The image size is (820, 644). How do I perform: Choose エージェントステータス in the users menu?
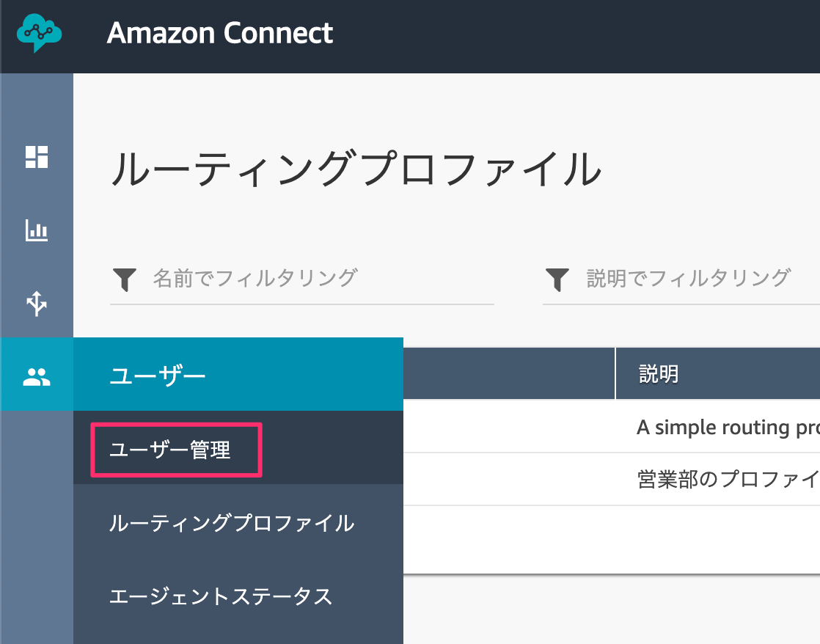pos(221,596)
